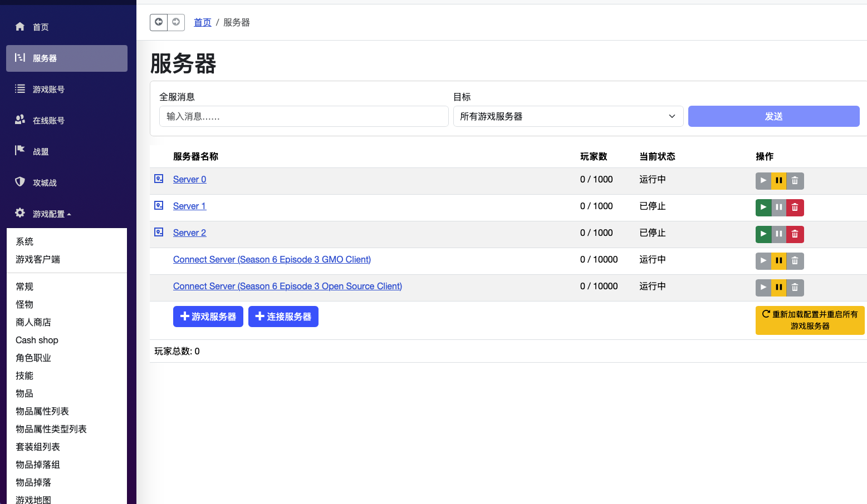
Task: Open the live map icon for Server 2
Action: [159, 232]
